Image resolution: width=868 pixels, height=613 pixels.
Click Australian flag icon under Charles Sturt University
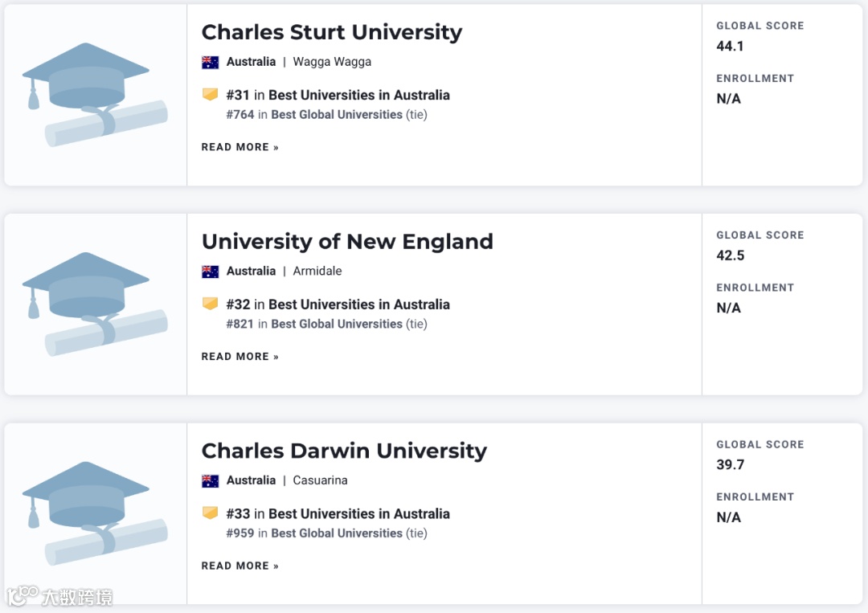click(x=211, y=63)
